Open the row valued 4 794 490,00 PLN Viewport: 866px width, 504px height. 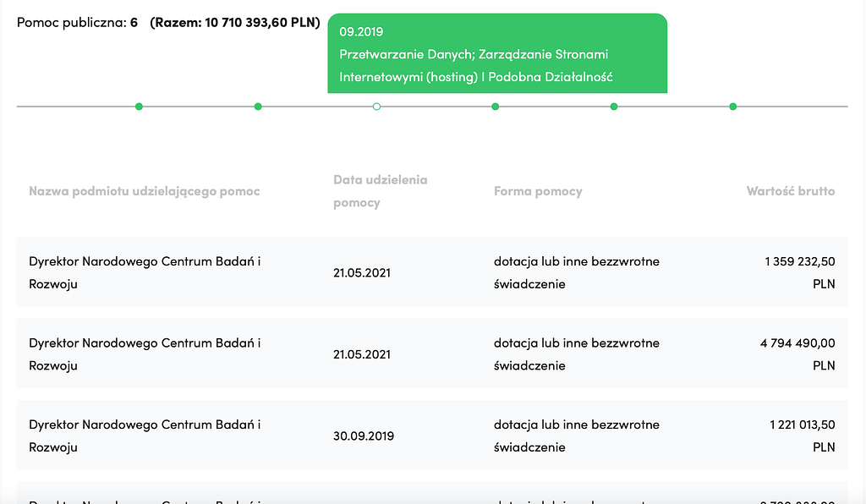(x=432, y=353)
